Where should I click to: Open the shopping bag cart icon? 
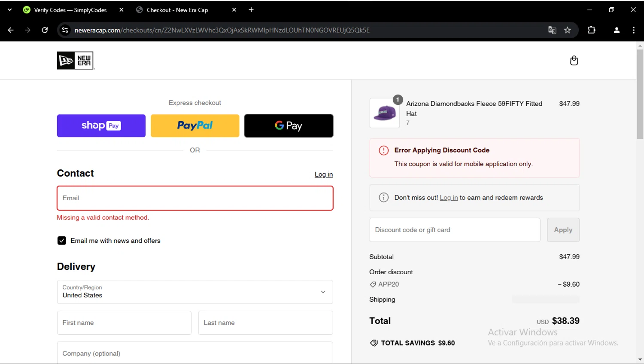point(574,61)
